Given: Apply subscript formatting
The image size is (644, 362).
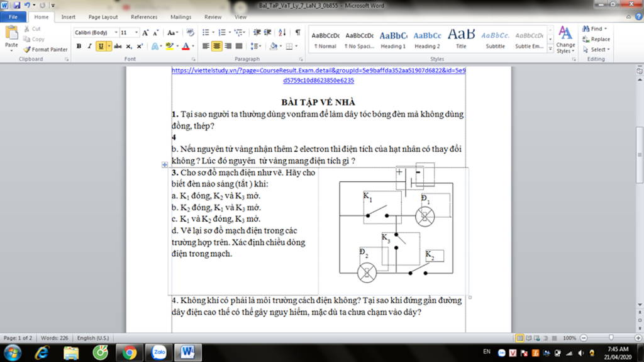Looking at the screenshot, I should click(x=129, y=46).
